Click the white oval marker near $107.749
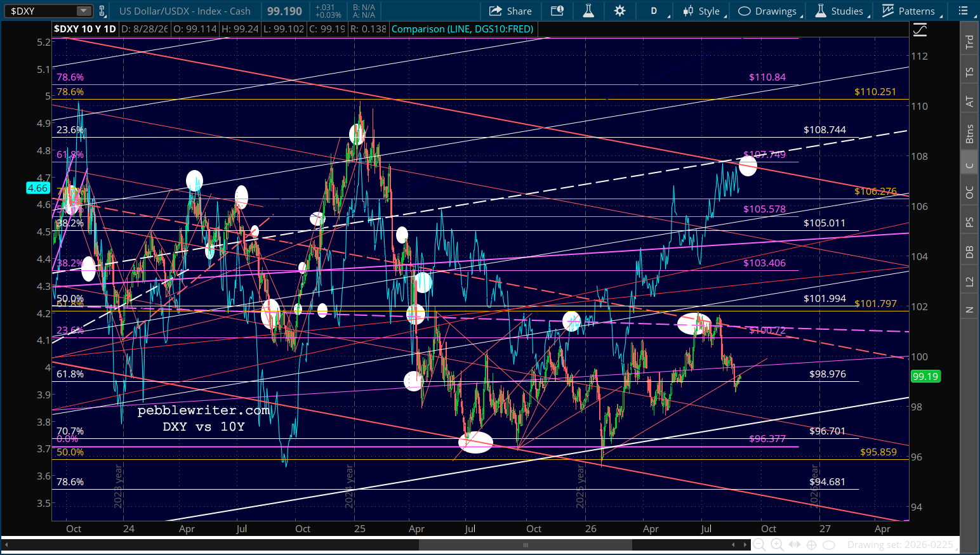The width and height of the screenshot is (980, 555). [x=748, y=167]
